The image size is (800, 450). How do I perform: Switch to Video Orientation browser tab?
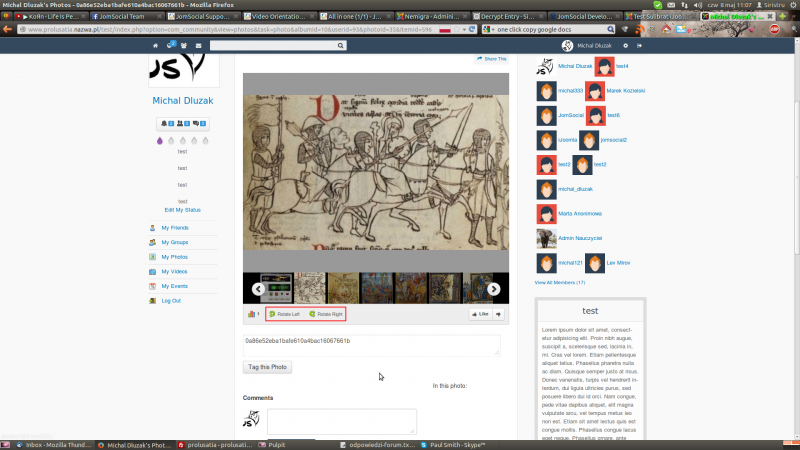[x=279, y=16]
